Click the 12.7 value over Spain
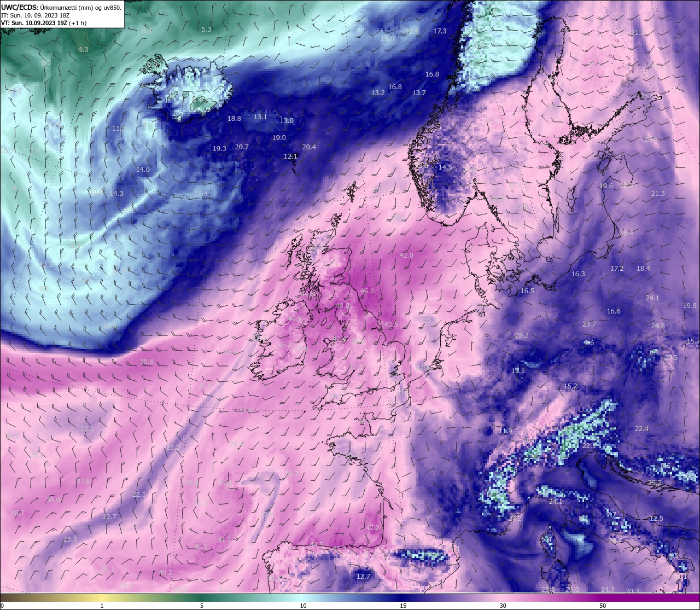Viewport: 700px width, 610px height. (x=363, y=577)
